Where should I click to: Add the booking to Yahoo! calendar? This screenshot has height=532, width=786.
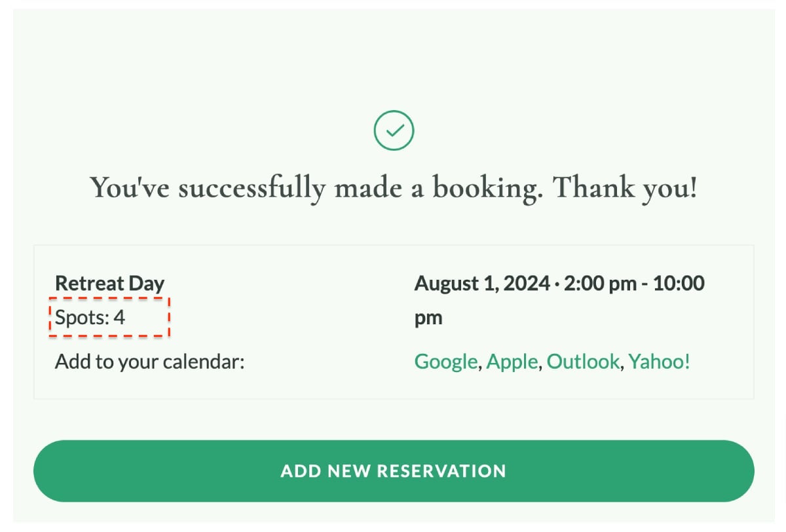(x=660, y=362)
